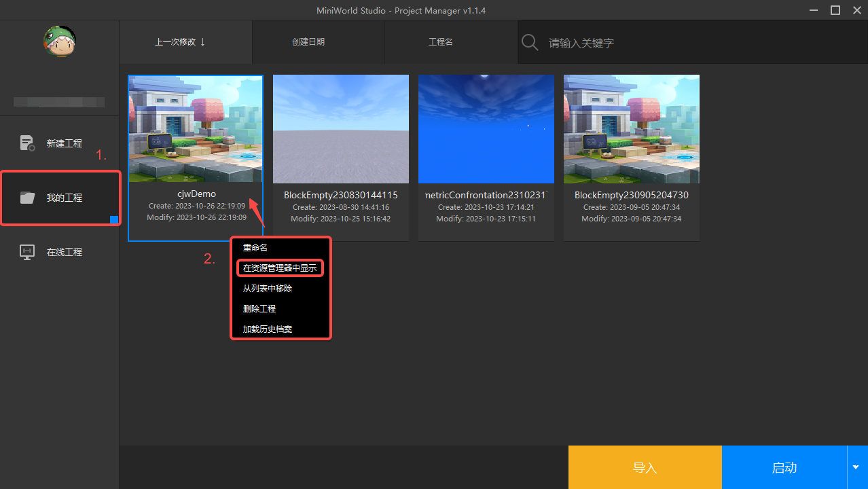This screenshot has height=489, width=868.
Task: Choose 从列表中移除 from the context menu
Action: pyautogui.click(x=281, y=289)
